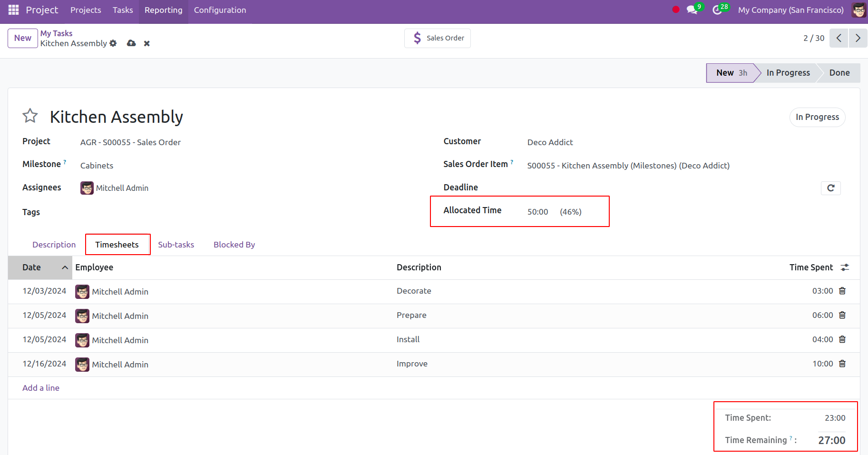Open the Projects menu
This screenshot has width=868, height=455.
(x=86, y=10)
